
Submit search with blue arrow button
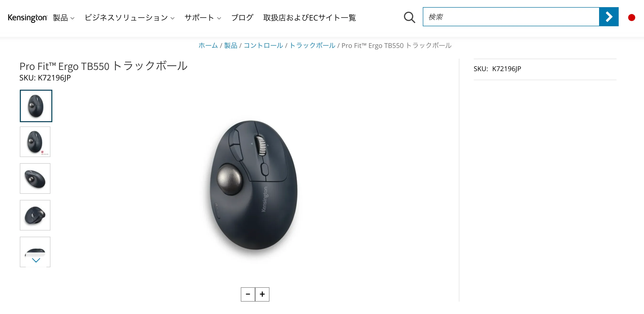(609, 17)
